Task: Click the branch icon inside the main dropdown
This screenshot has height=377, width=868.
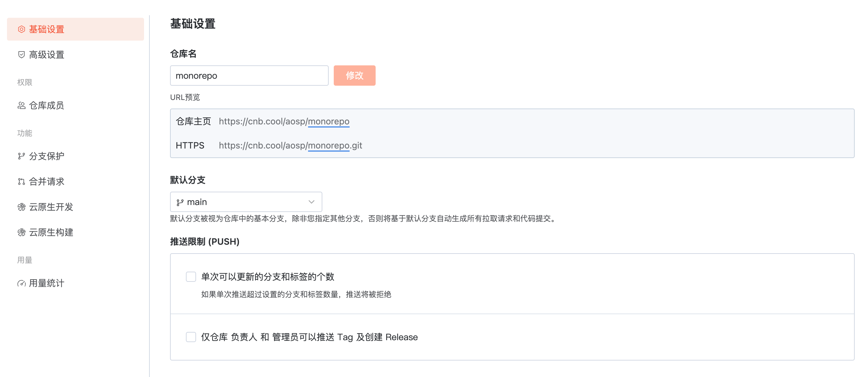Action: point(180,202)
